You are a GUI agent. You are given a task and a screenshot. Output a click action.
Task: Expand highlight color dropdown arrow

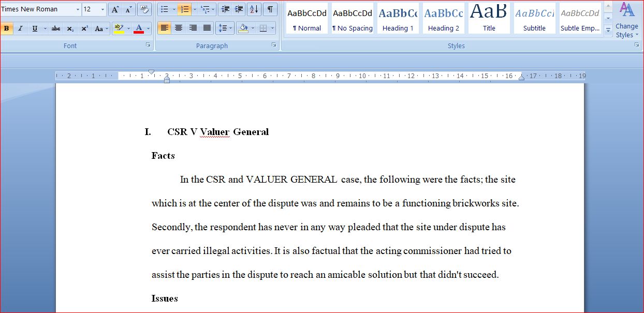click(128, 28)
